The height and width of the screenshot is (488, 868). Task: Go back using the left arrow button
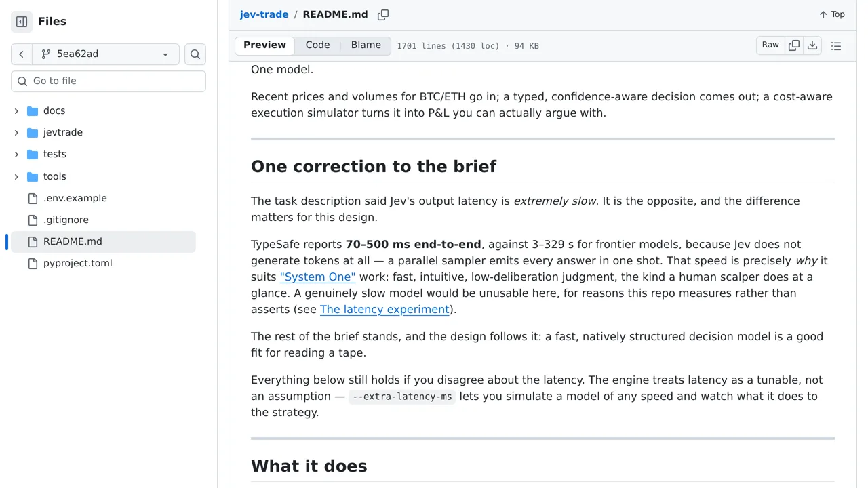coord(21,54)
